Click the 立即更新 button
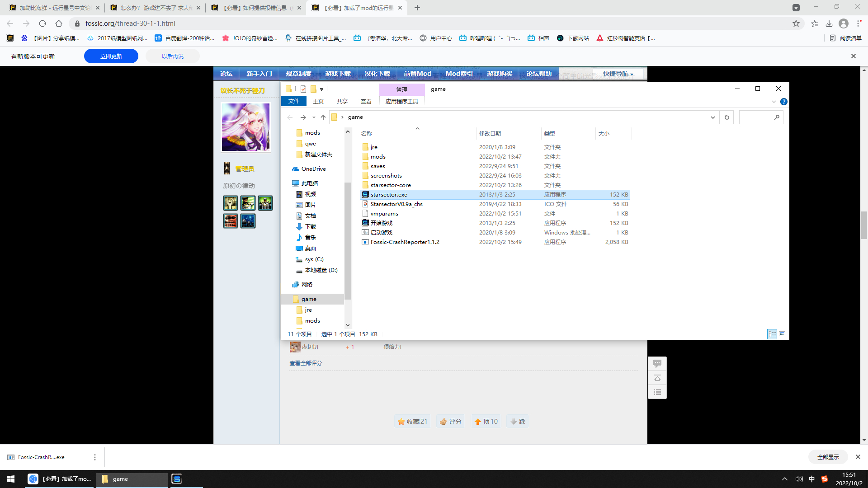 111,56
